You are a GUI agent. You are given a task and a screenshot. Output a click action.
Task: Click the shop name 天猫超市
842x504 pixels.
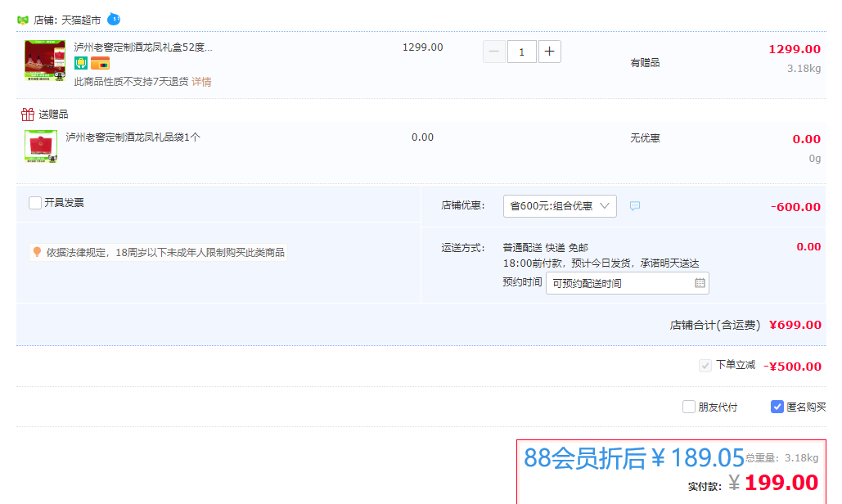tap(80, 20)
